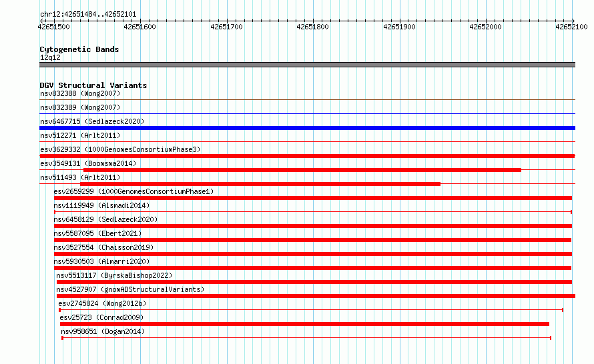
Task: Click the gray 12q12 cytogenetic band bar
Action: pos(307,65)
